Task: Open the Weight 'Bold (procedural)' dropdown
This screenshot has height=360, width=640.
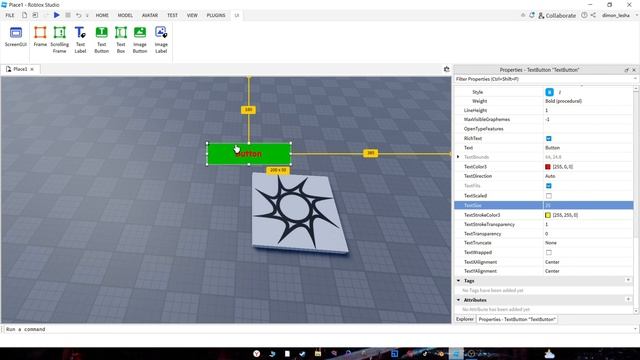Action: (588, 101)
